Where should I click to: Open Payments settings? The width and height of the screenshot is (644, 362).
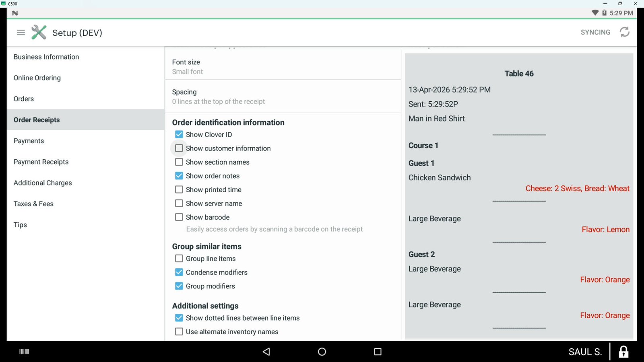click(x=86, y=141)
